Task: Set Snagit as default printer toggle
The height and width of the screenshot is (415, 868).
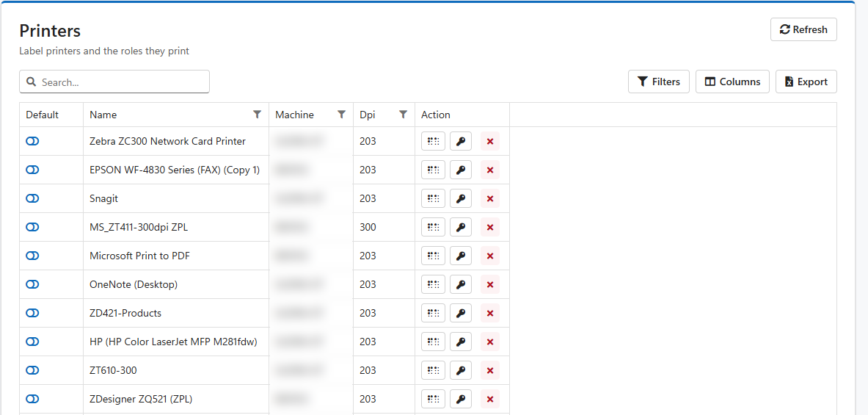Action: coord(33,198)
